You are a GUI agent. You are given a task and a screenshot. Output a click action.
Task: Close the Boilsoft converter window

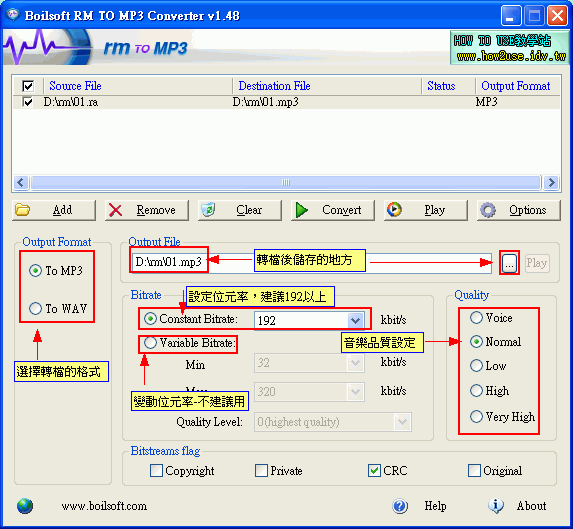[558, 16]
